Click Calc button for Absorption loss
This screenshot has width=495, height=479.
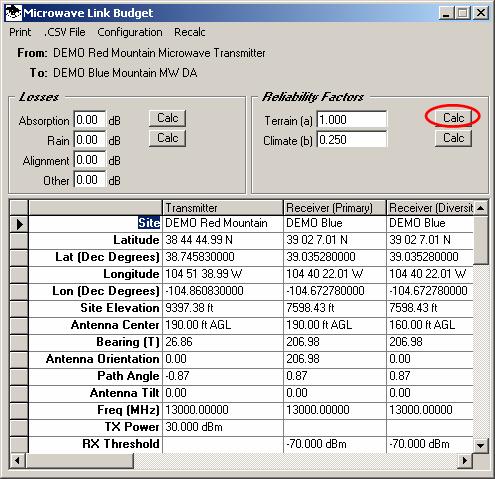[x=167, y=118]
